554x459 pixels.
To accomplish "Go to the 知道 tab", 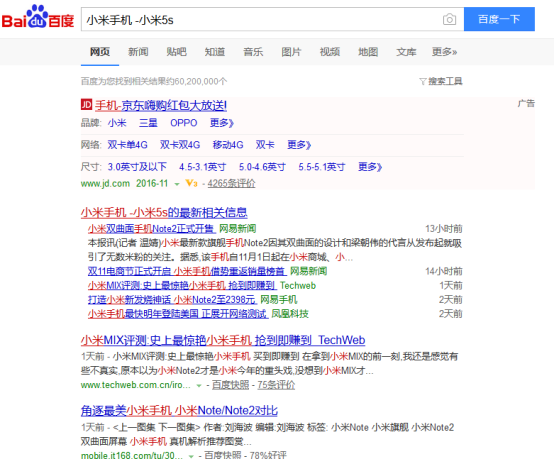I will (215, 52).
